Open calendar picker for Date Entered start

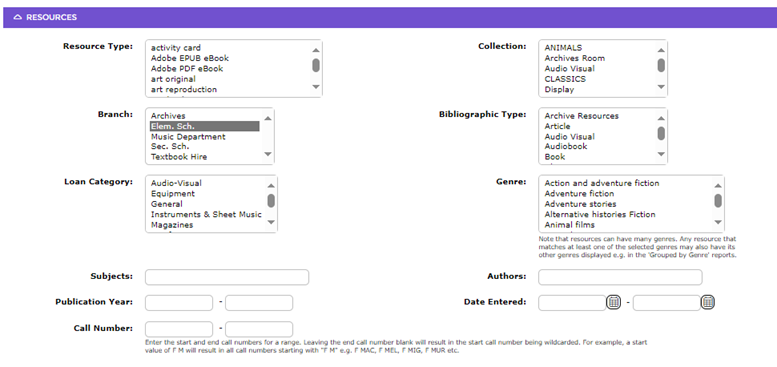[613, 302]
